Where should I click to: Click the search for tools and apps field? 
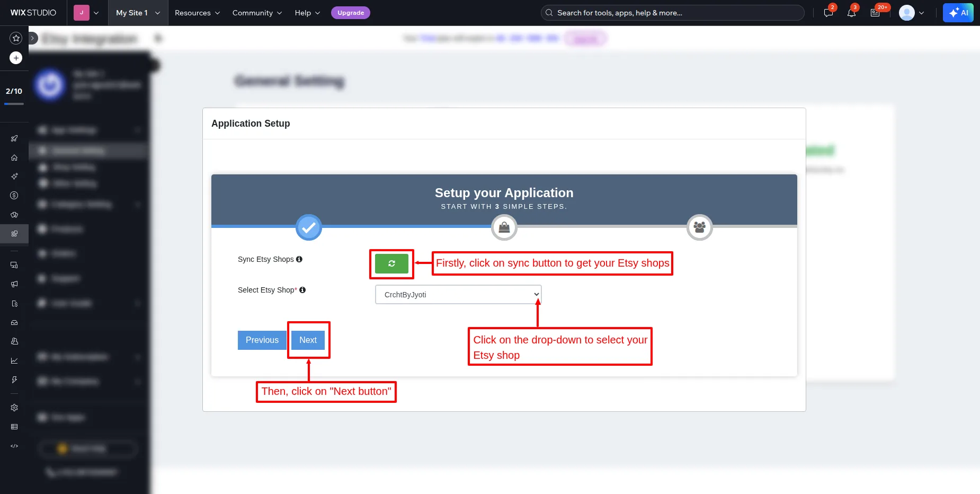click(x=672, y=13)
